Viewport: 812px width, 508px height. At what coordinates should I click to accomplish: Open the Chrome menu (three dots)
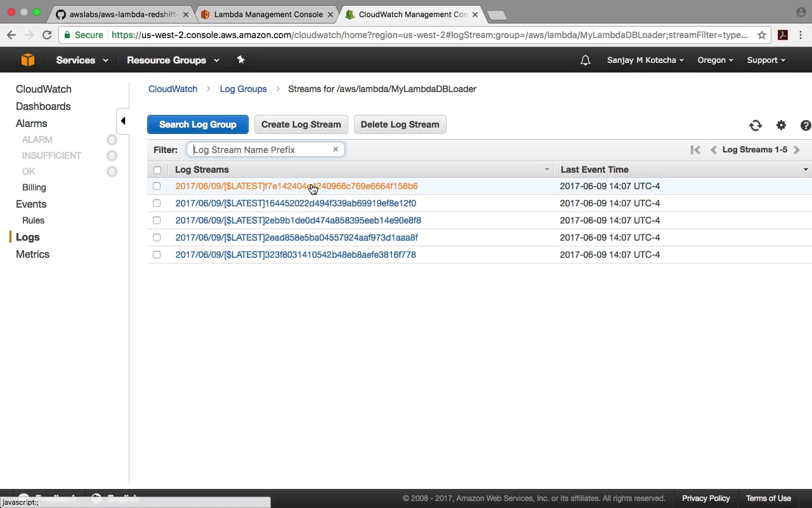point(801,35)
